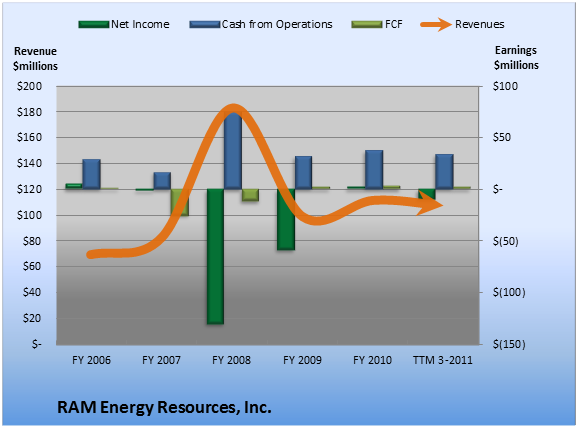The image size is (577, 427).
Task: Select the 'Cash from Operations' legend label
Action: pos(277,24)
